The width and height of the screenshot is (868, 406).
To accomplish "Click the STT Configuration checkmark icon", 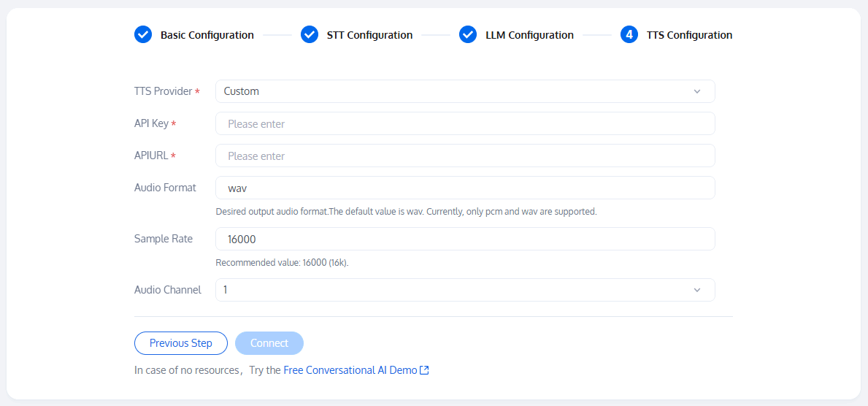I will [310, 35].
